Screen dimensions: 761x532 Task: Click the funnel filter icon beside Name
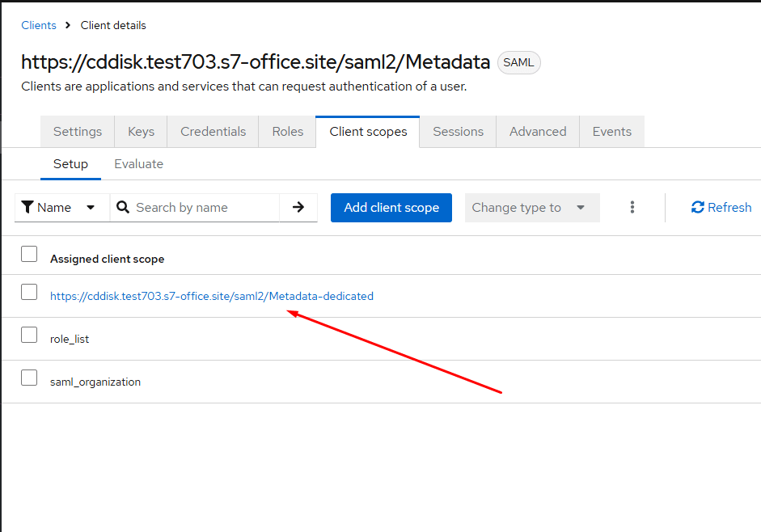(x=27, y=207)
